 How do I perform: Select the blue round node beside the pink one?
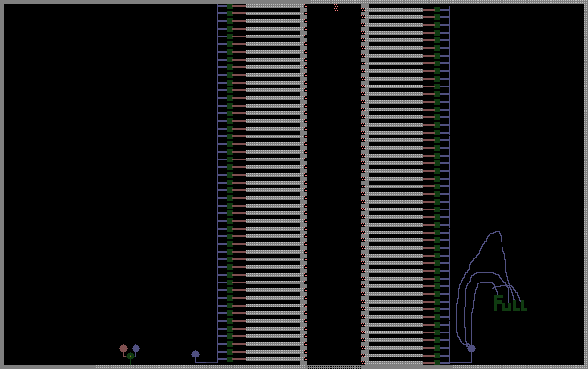click(135, 349)
